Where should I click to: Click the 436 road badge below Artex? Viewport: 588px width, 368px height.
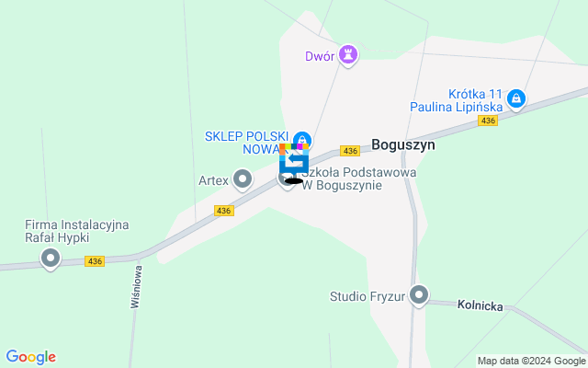tap(224, 211)
